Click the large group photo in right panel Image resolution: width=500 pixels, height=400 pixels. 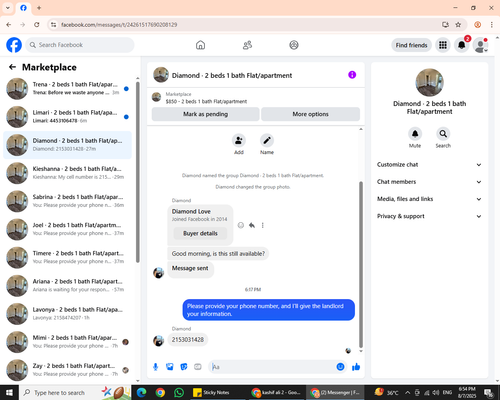[429, 83]
